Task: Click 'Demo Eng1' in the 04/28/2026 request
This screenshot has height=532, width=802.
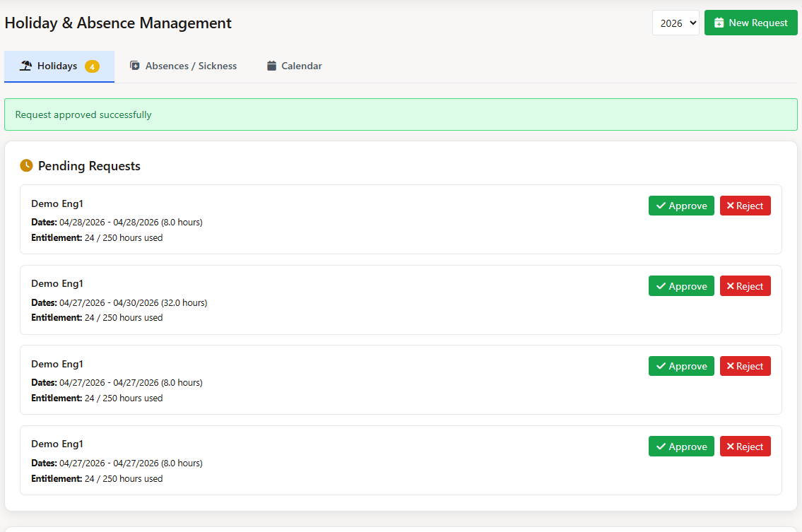Action: coord(57,203)
